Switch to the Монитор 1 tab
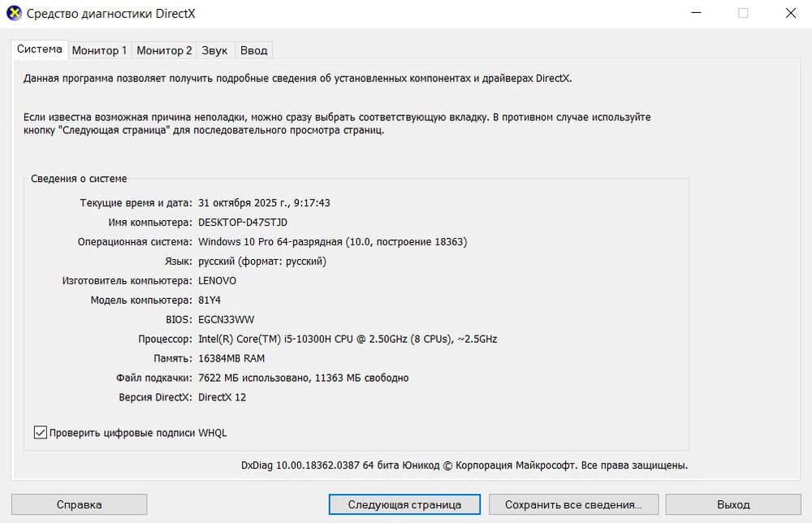 99,50
